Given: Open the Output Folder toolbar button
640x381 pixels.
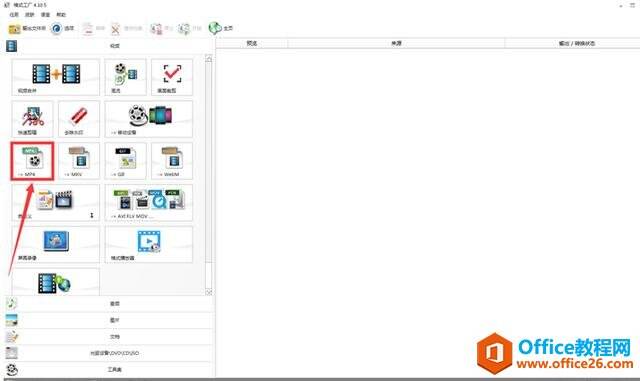Looking at the screenshot, I should coord(27,29).
